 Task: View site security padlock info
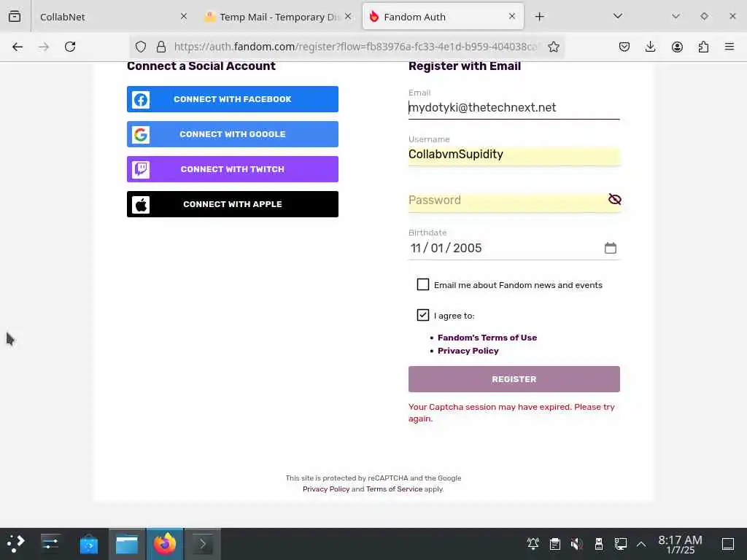click(161, 47)
